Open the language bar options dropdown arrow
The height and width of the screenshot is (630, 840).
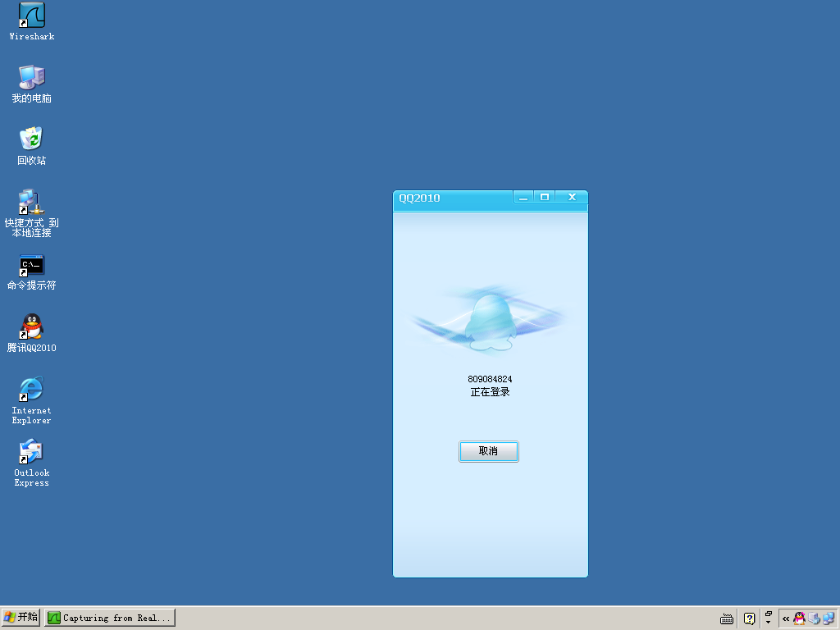(768, 623)
